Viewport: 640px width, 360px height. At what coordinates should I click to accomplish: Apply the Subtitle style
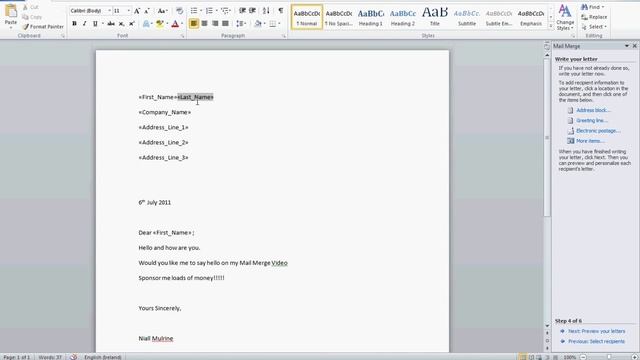[x=467, y=17]
